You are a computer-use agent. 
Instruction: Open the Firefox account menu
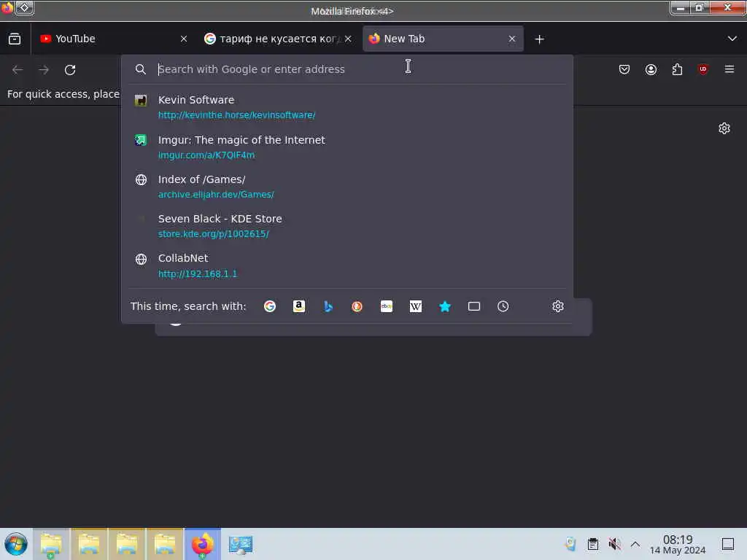coord(651,69)
